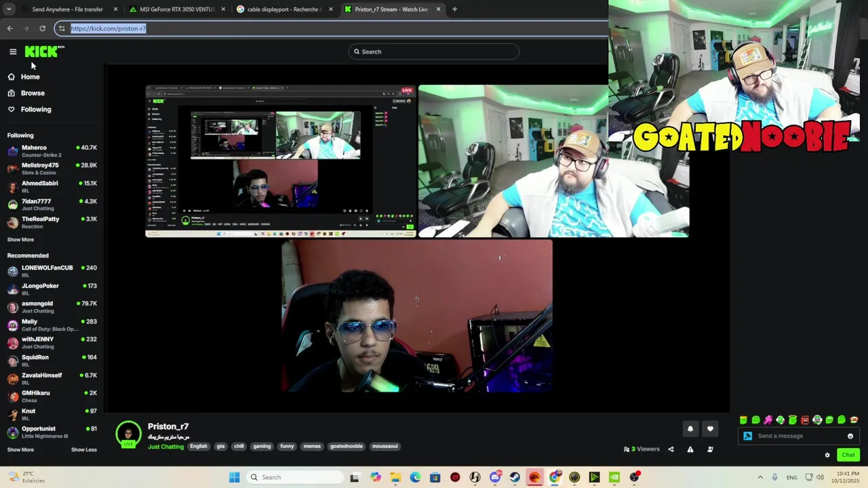
Task: Type in Send a message chat box
Action: pos(799,436)
